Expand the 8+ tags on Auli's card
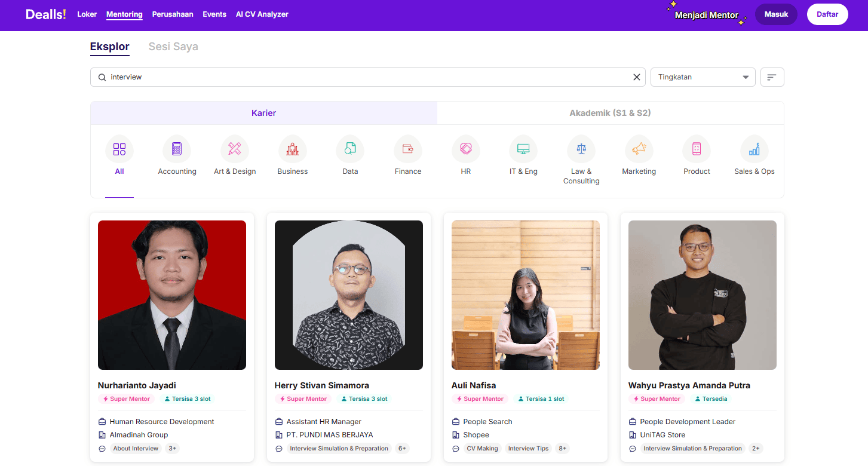Image resolution: width=868 pixels, height=466 pixels. pos(562,449)
